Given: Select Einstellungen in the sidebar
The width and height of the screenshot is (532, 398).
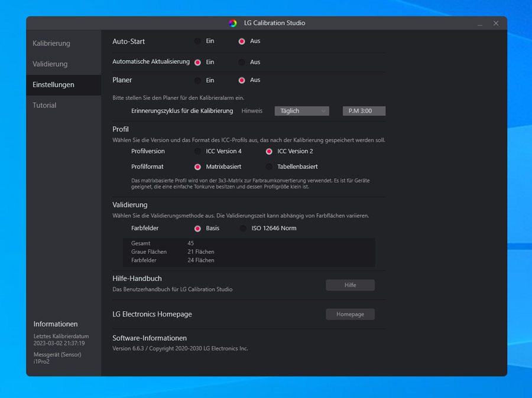Looking at the screenshot, I should point(64,85).
